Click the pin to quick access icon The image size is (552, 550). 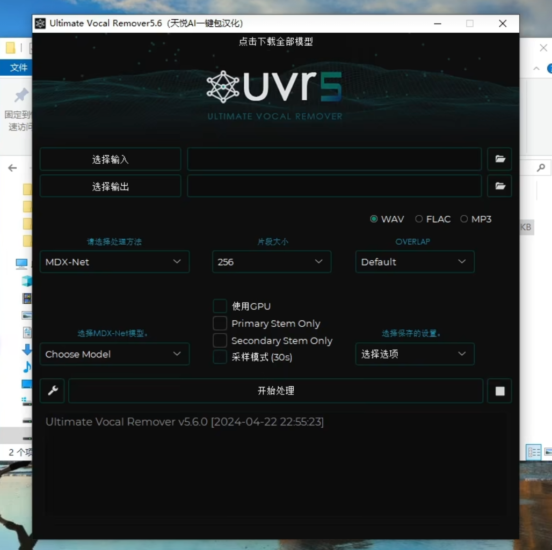pos(21,95)
